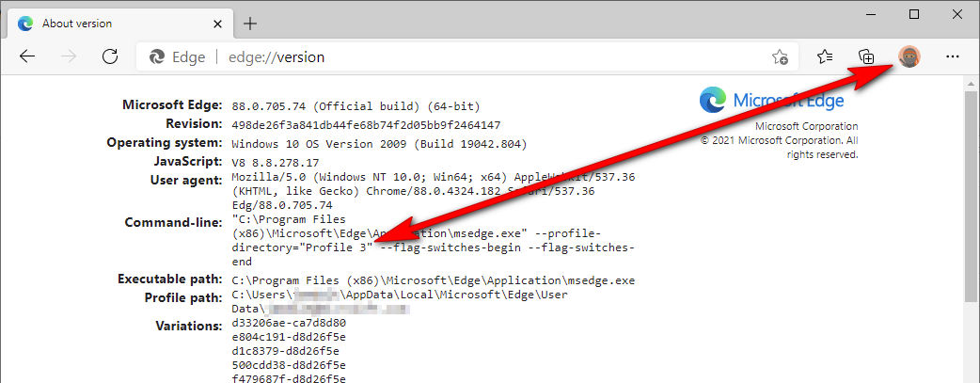
Task: Click the Revision hash value
Action: tap(366, 125)
